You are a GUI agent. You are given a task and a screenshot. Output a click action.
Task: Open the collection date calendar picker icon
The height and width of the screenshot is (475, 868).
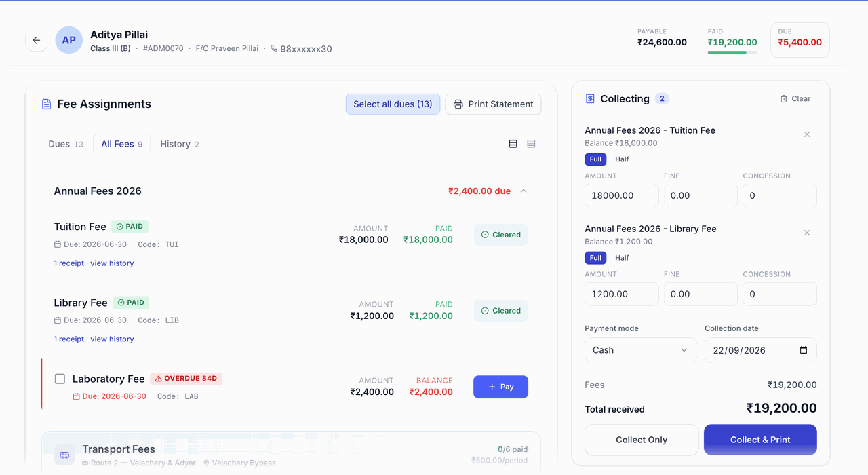click(x=804, y=350)
